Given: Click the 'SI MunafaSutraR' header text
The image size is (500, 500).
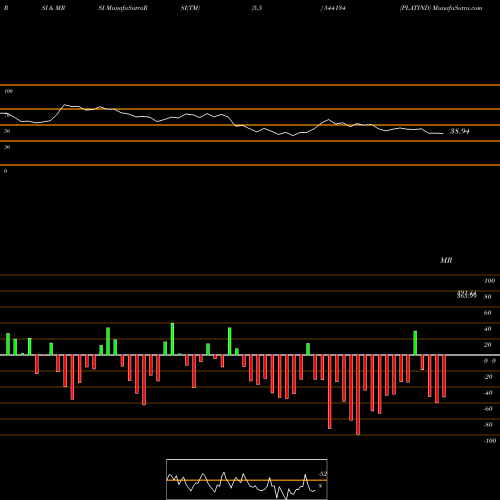Looking at the screenshot, I should pyautogui.click(x=123, y=8).
